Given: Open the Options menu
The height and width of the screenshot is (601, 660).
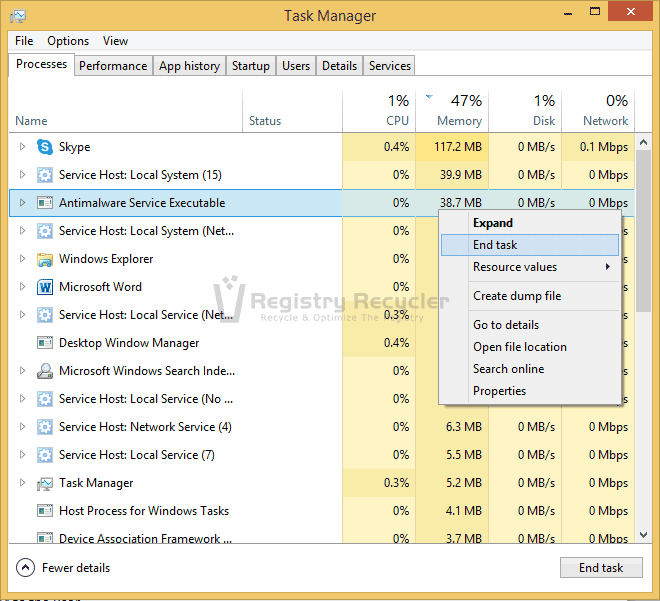Looking at the screenshot, I should (68, 41).
